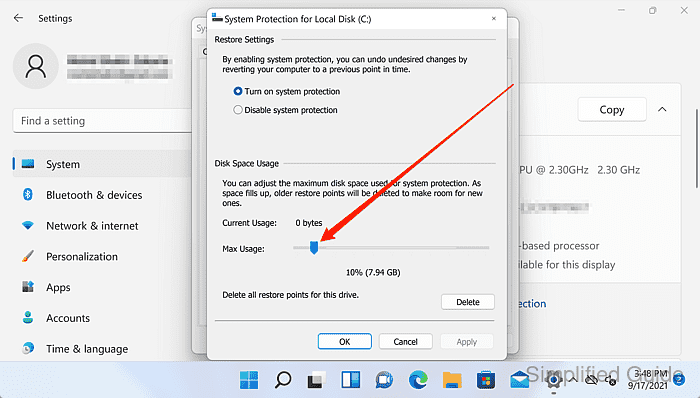Click the user profile avatar in Settings
700x398 pixels.
[36, 66]
